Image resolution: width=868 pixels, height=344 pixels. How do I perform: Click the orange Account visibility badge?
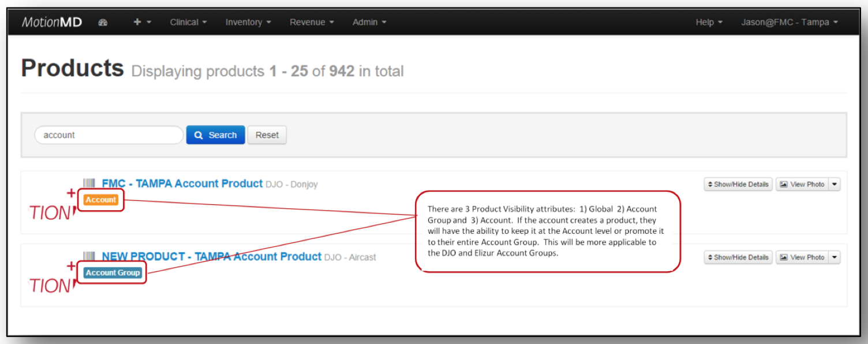100,200
